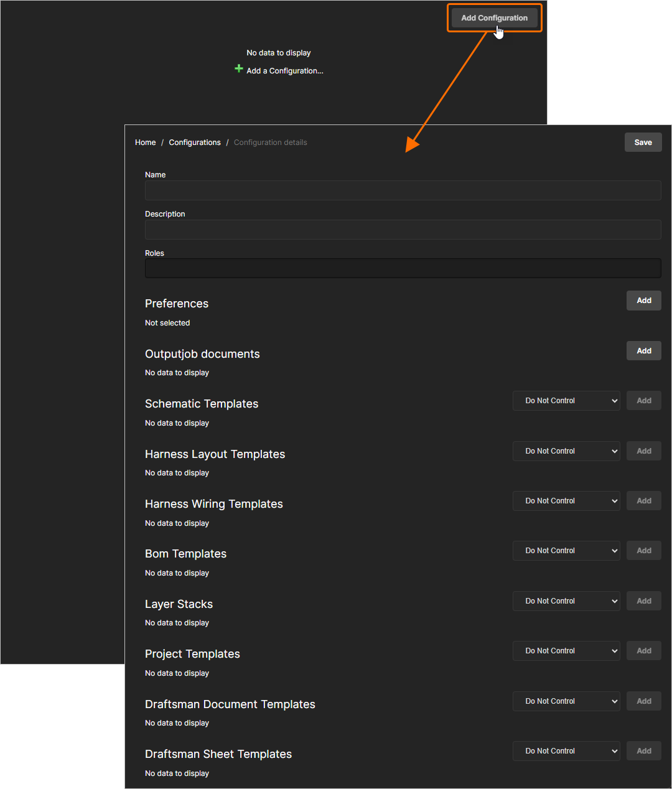Open Harness Wiring Templates control dropdown
The height and width of the screenshot is (789, 672).
[566, 501]
